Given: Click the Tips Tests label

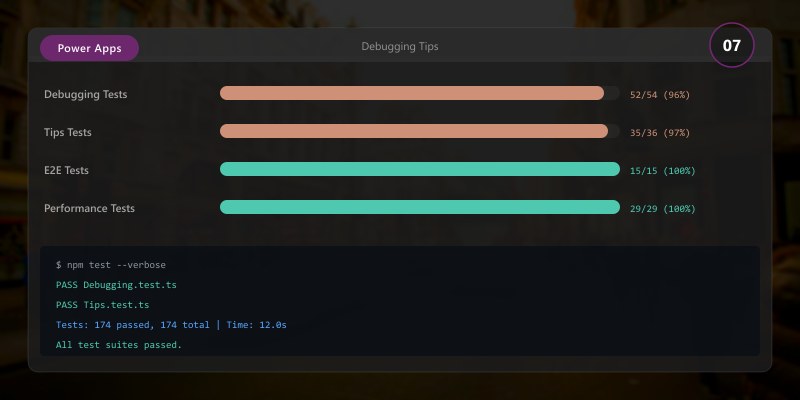Looking at the screenshot, I should pyautogui.click(x=68, y=132).
